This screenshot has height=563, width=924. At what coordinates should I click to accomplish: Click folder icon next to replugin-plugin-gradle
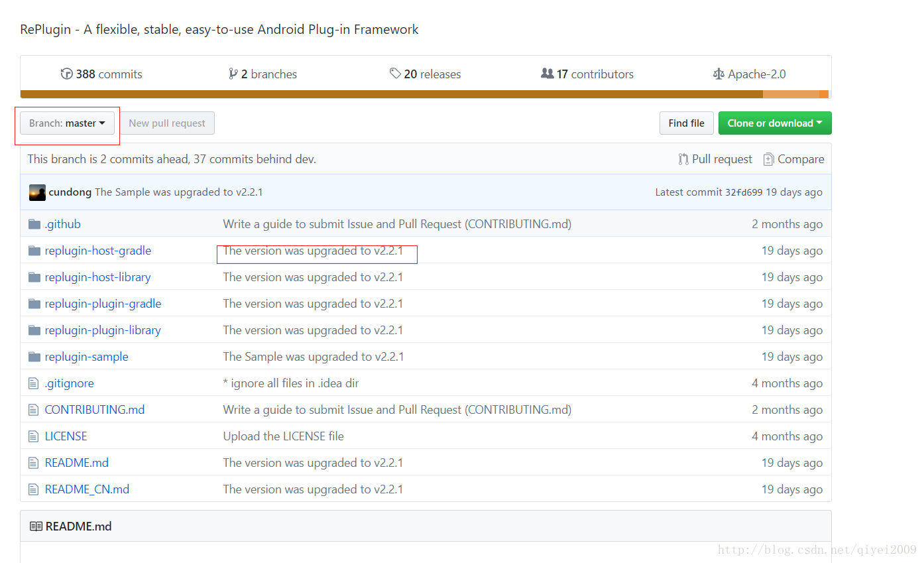[x=34, y=304]
